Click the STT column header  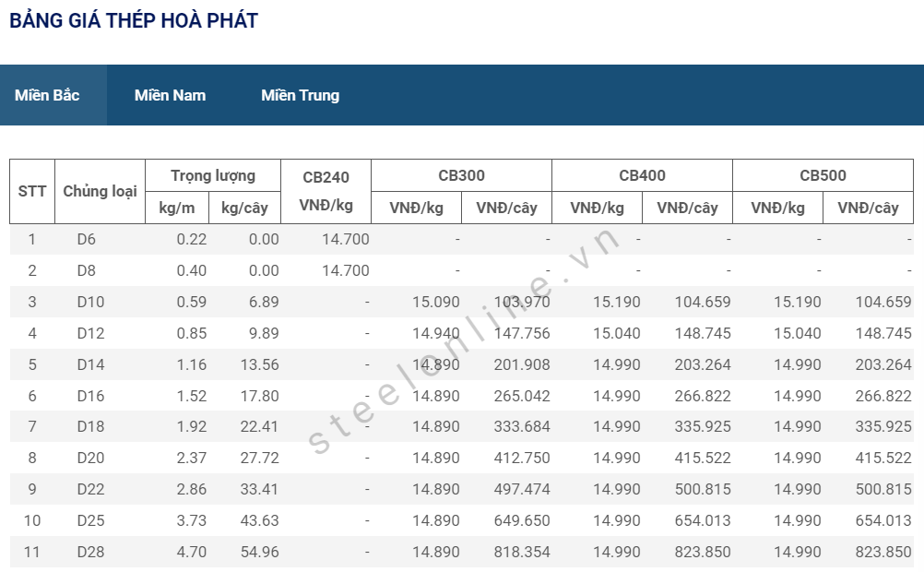pyautogui.click(x=32, y=191)
